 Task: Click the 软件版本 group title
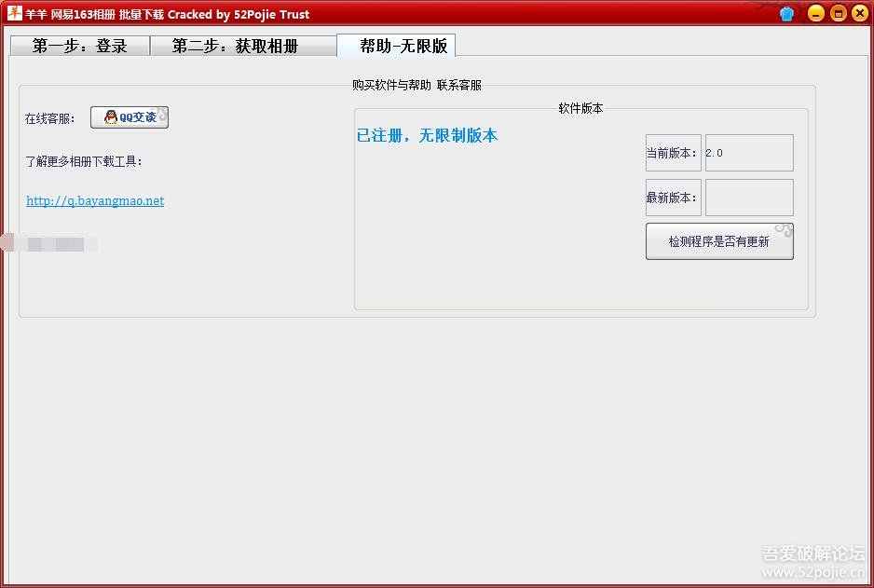tap(580, 109)
